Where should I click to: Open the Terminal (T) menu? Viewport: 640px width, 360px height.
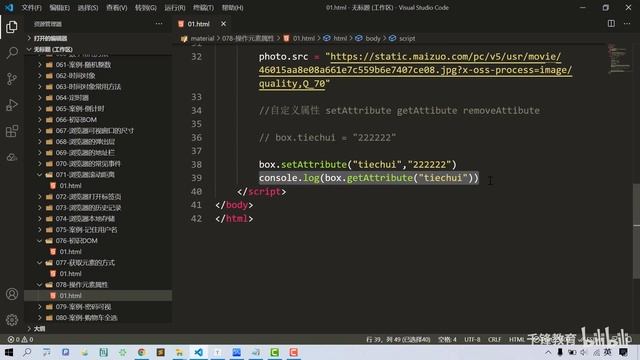point(203,7)
